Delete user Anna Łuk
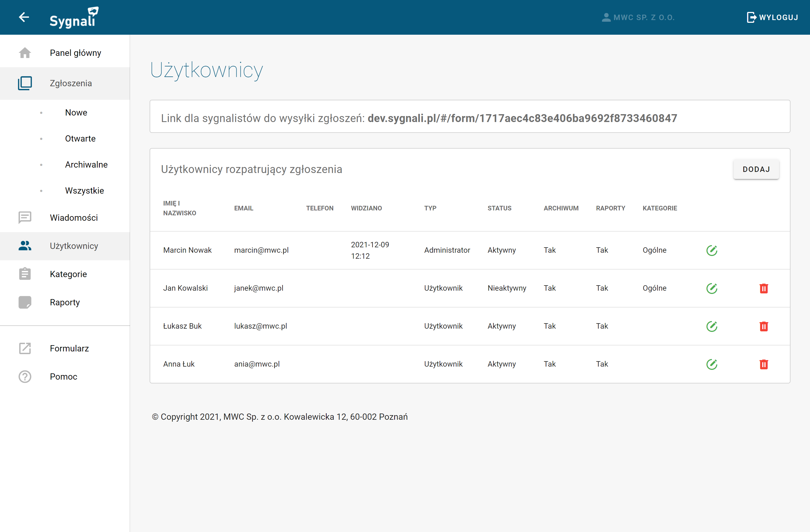Viewport: 810px width, 532px height. (763, 364)
